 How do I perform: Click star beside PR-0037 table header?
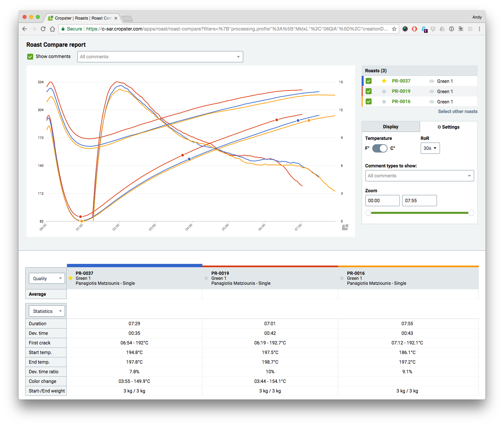point(71,278)
